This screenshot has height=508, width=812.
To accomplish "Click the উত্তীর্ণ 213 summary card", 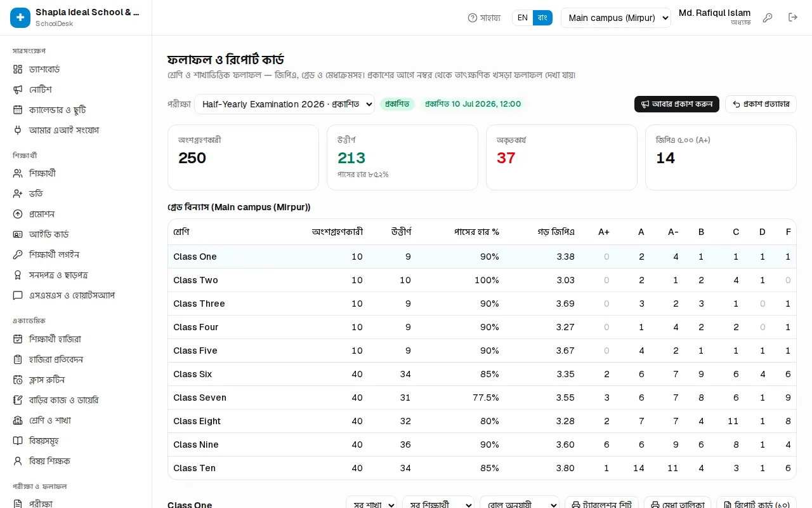I will click(x=402, y=157).
